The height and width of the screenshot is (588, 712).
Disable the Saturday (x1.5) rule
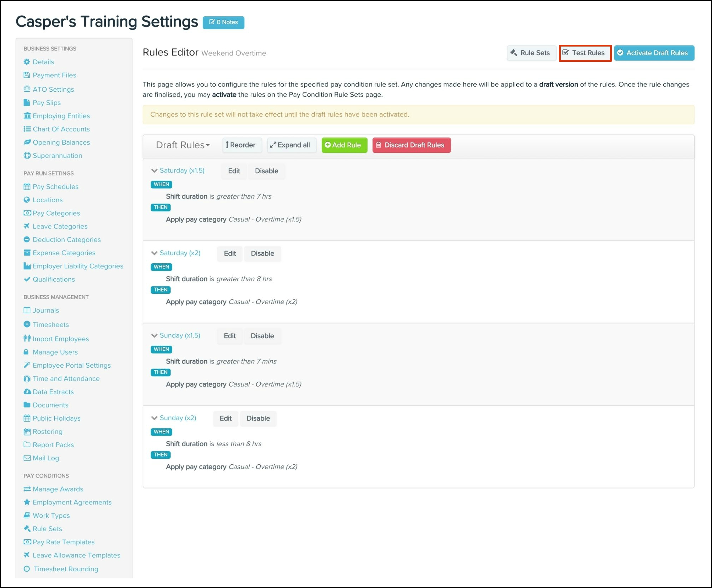point(266,171)
